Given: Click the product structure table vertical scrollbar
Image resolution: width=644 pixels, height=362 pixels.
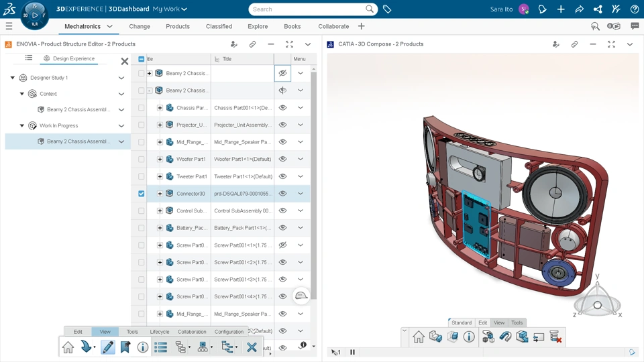Looking at the screenshot, I should [x=314, y=185].
